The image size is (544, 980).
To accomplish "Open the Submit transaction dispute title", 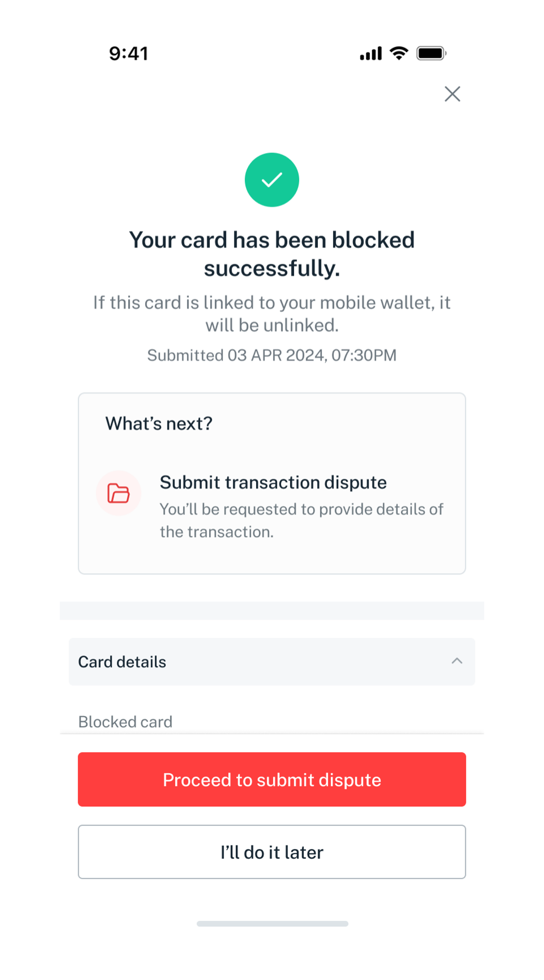I will pyautogui.click(x=273, y=482).
